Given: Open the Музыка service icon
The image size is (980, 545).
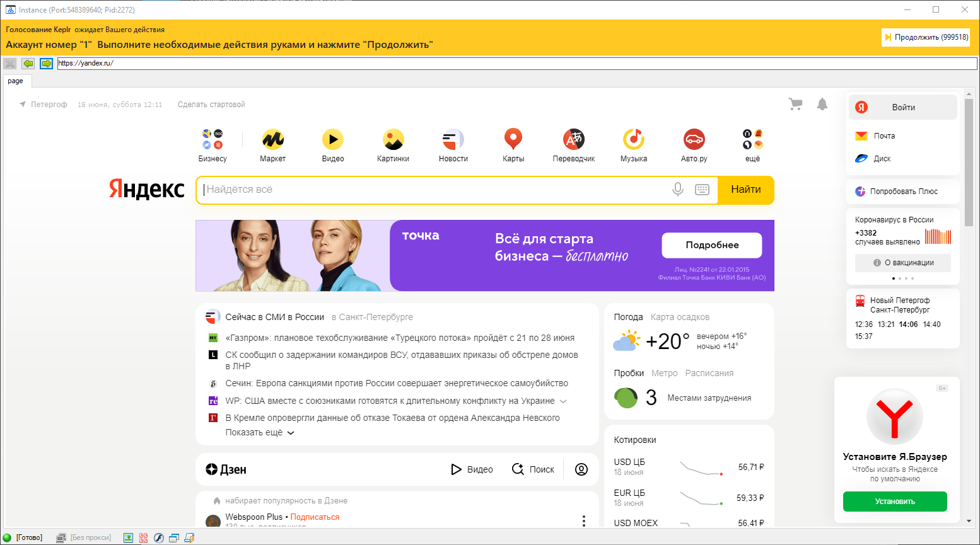Looking at the screenshot, I should pyautogui.click(x=634, y=139).
